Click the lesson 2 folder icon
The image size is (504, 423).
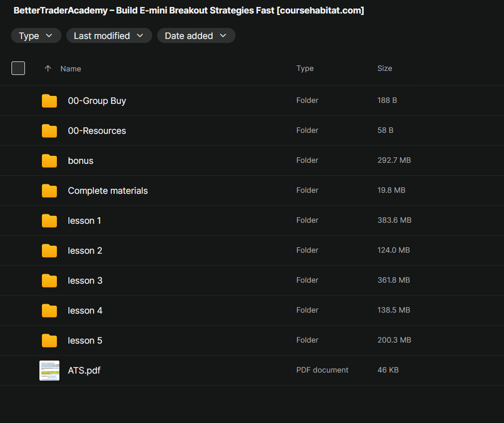pos(49,251)
